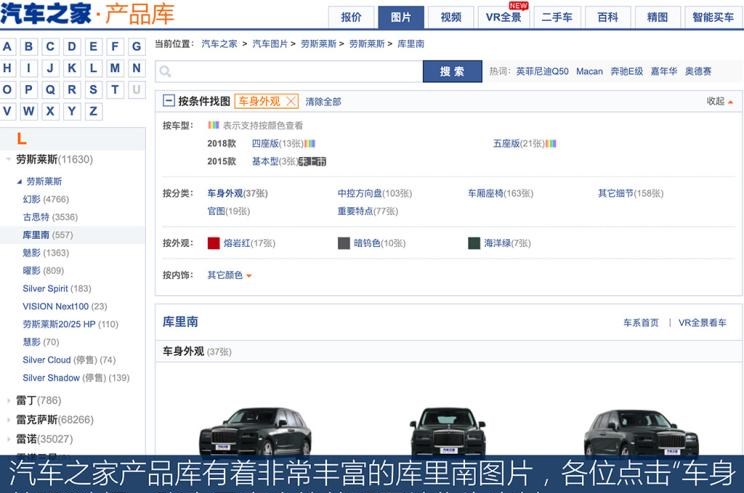744x493 pixels.
Task: Pick the 熔岩红 red color swatch
Action: coord(214,243)
